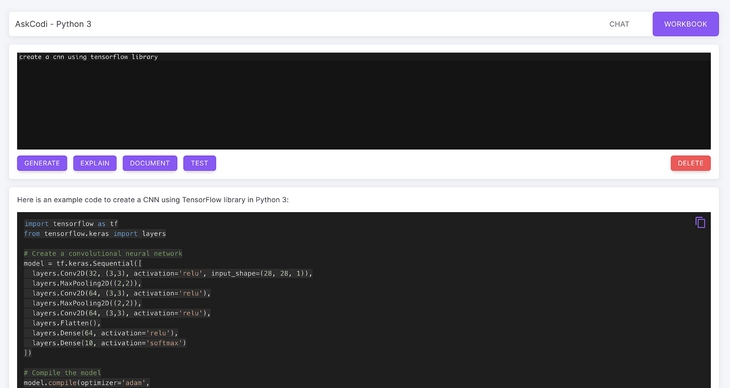Click the 'AskCodi - Python 3' title
The image size is (730, 388).
tap(53, 24)
